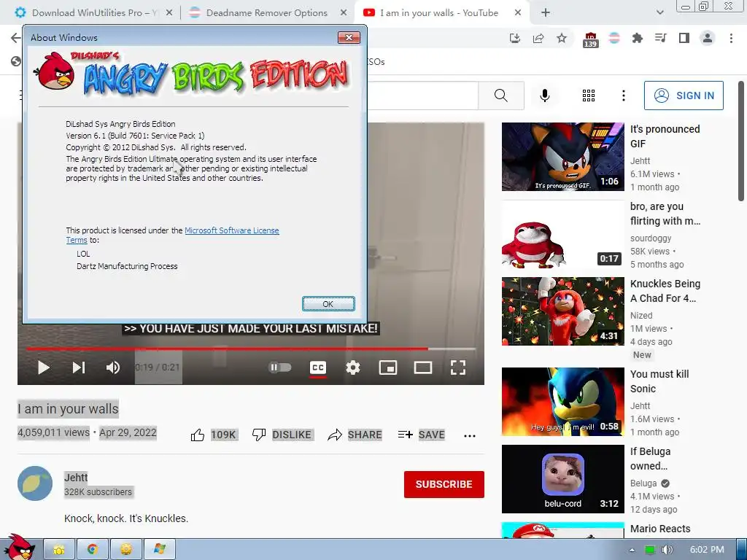The height and width of the screenshot is (560, 747).
Task: Open more actions ellipsis under video
Action: pos(470,436)
